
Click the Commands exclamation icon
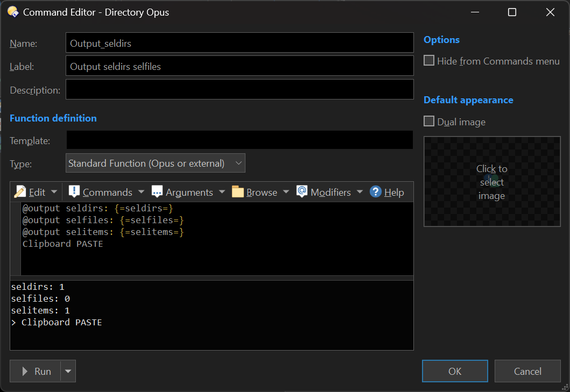coord(74,192)
